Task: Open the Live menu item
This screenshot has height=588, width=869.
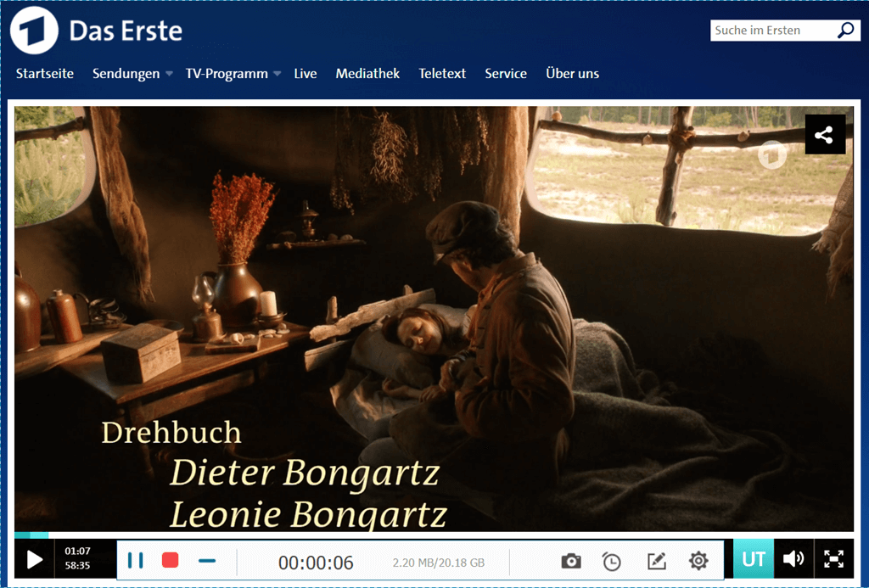Action: click(x=306, y=74)
